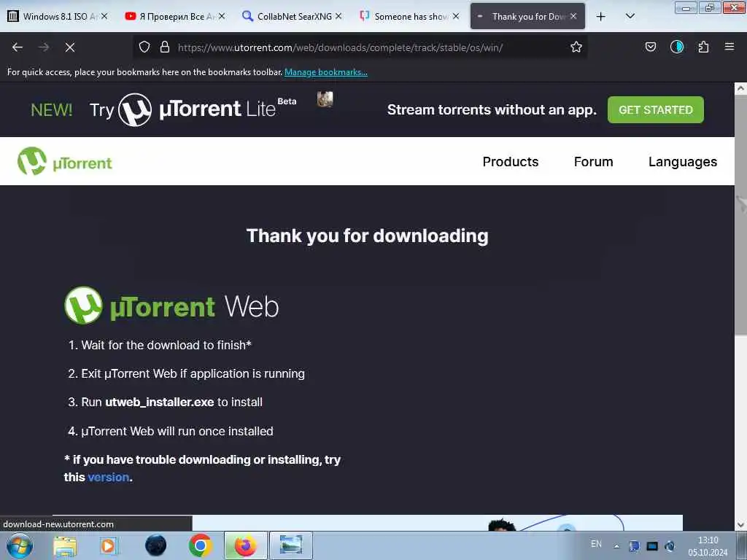Close the CollabNet SearXNG tab
Screen dimensions: 747x560
[x=338, y=16]
